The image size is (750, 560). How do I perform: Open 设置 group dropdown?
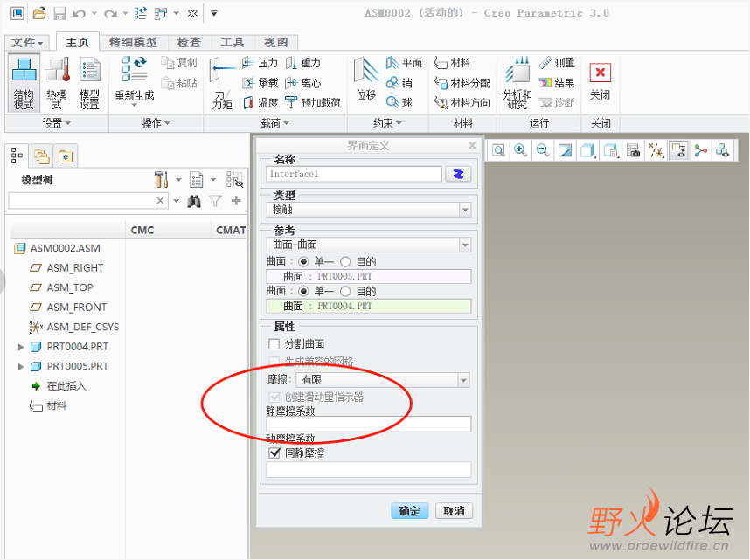point(57,123)
